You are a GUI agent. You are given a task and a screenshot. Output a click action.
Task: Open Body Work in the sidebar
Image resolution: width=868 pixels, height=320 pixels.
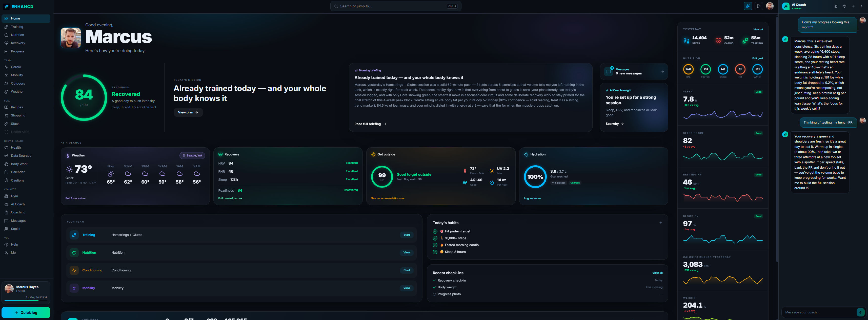(26, 164)
